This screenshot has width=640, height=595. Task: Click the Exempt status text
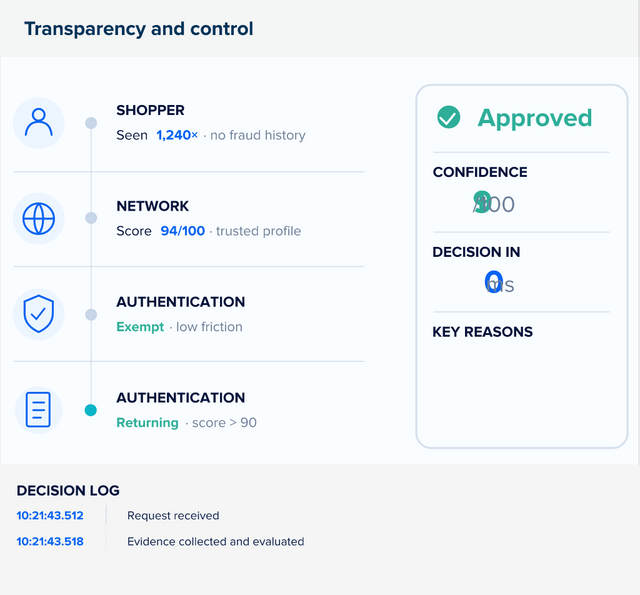(140, 327)
